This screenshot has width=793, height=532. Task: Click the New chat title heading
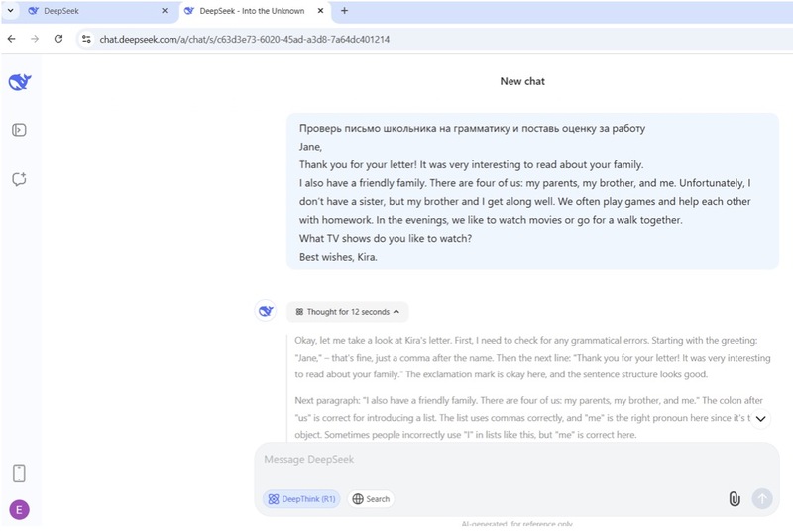click(x=522, y=81)
